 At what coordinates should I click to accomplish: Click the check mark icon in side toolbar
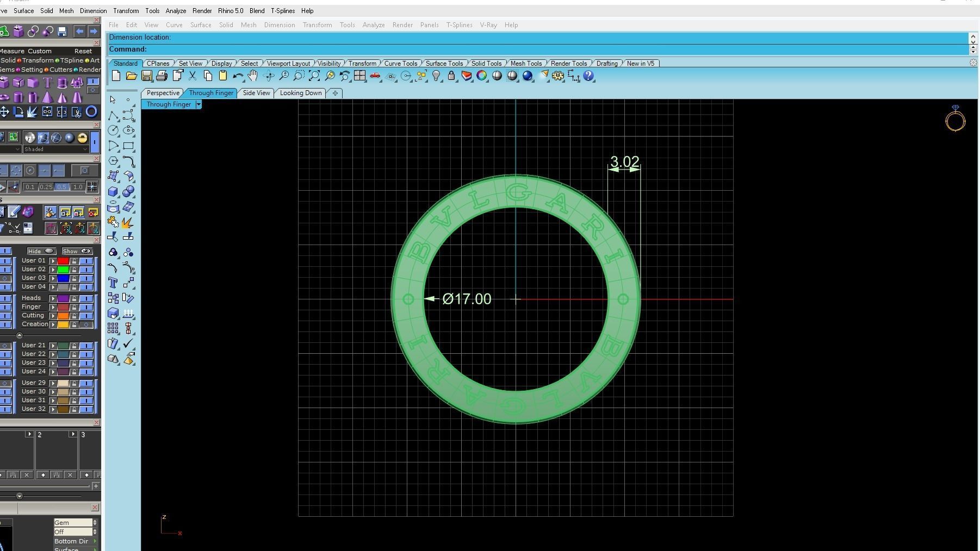(x=128, y=343)
